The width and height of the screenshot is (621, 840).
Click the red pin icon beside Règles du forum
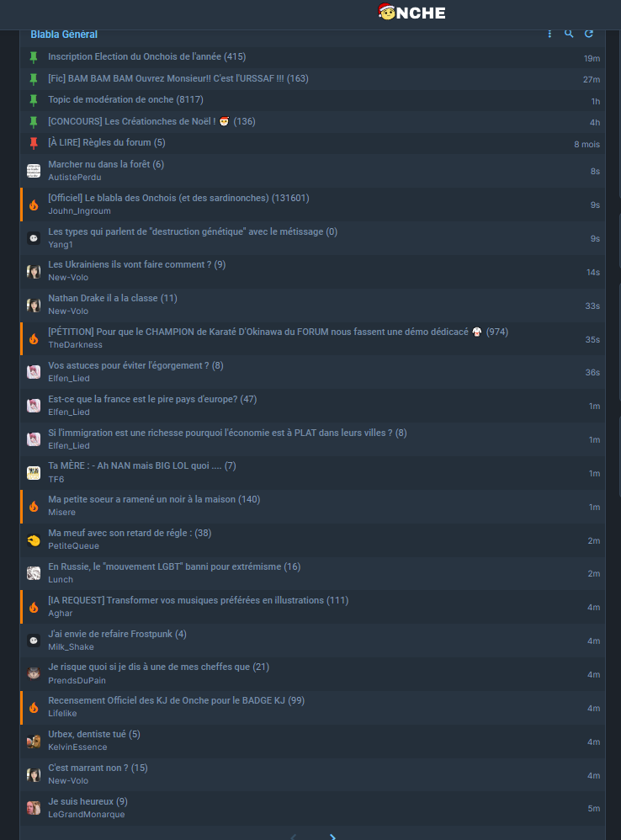34,143
